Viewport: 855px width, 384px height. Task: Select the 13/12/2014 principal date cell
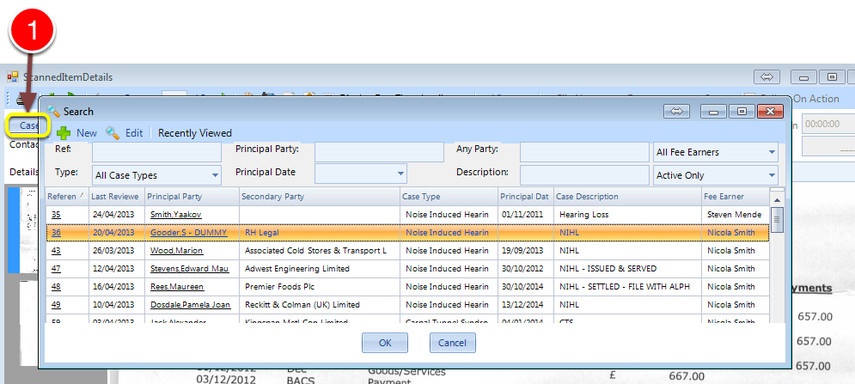click(526, 305)
